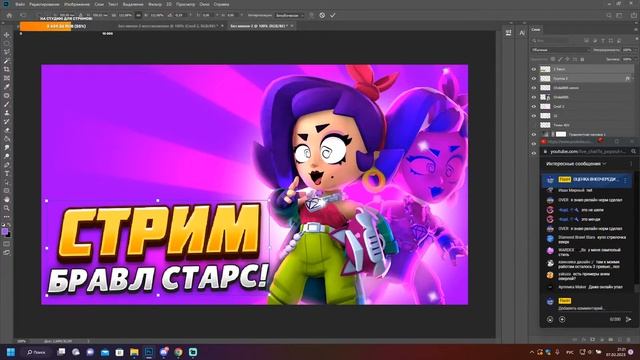
Task: Open the Редактирование menu
Action: pyautogui.click(x=44, y=4)
